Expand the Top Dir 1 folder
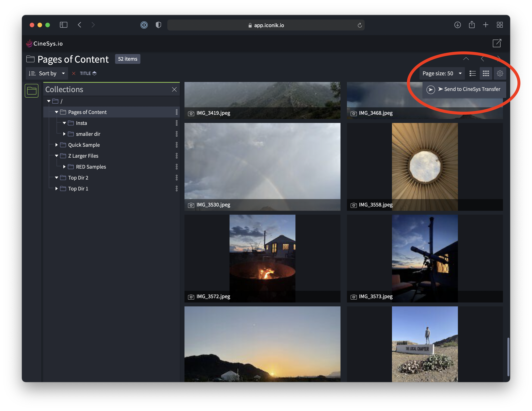Image resolution: width=532 pixels, height=411 pixels. click(57, 189)
